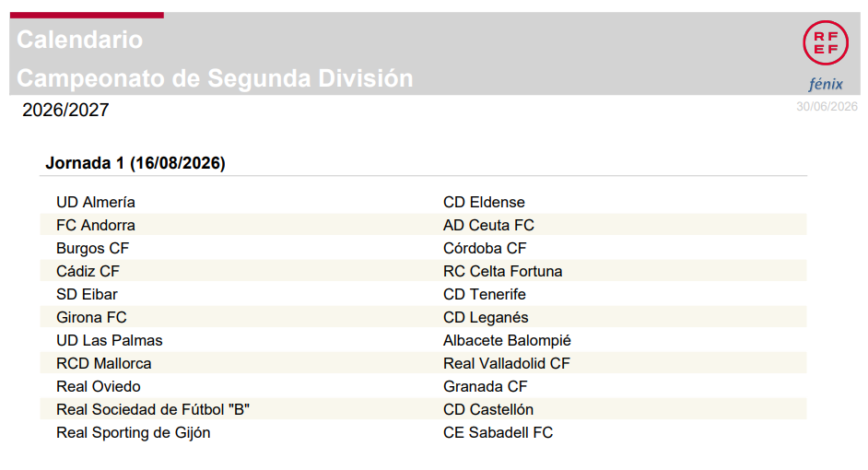The width and height of the screenshot is (868, 470).
Task: Select Burgos CF in the list
Action: [x=92, y=248]
